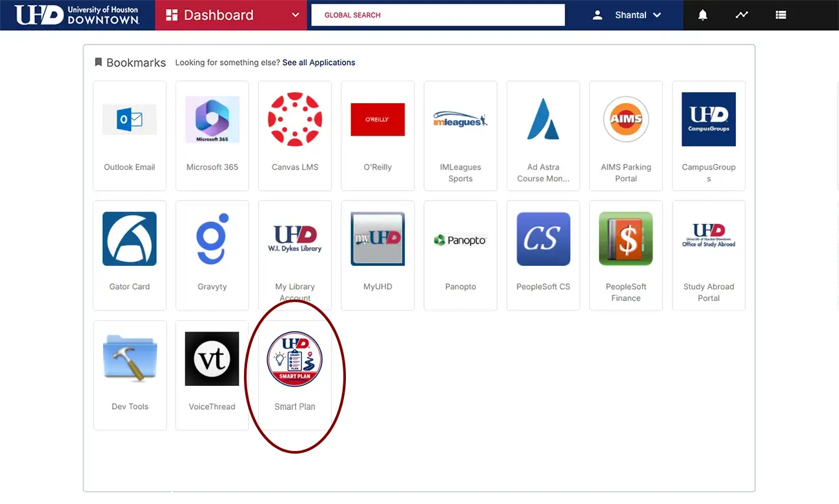Screen dimensions: 839x504
Task: Open the Shantal user menu
Action: pos(627,15)
